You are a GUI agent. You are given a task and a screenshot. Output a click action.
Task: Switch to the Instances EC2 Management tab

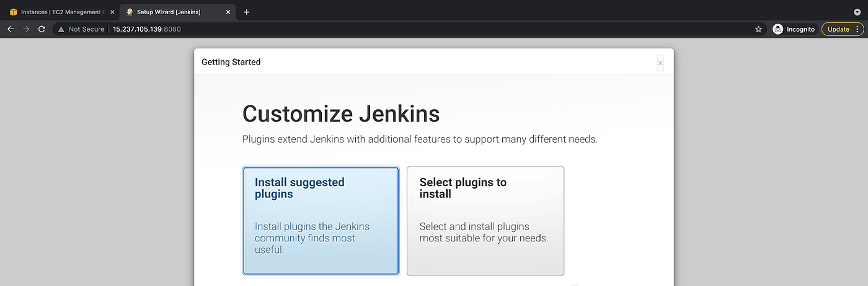pos(59,12)
